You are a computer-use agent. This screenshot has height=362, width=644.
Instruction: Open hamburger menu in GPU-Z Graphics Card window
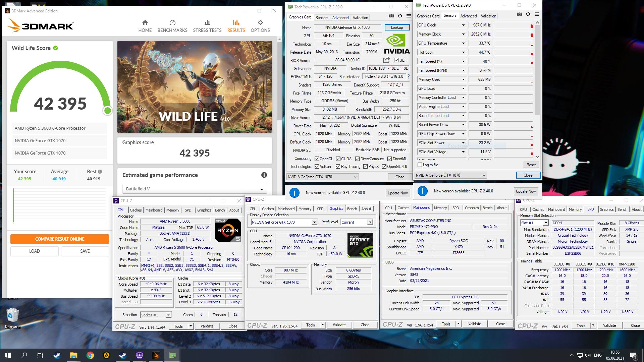pyautogui.click(x=409, y=16)
